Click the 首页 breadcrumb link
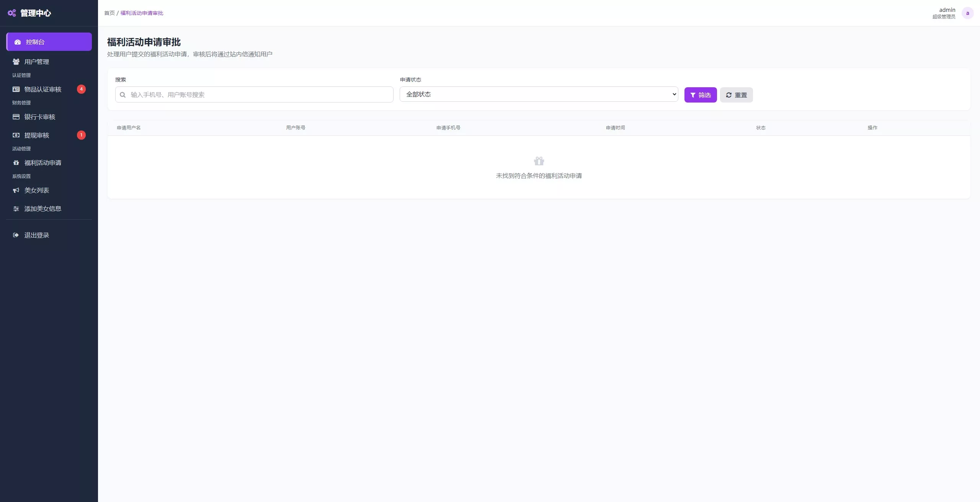The width and height of the screenshot is (980, 502). tap(109, 13)
